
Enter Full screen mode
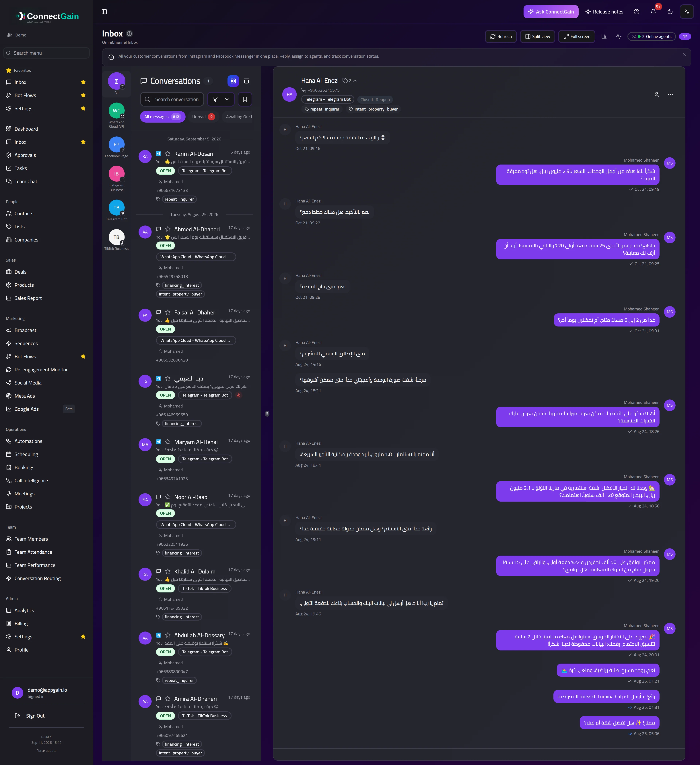point(576,36)
